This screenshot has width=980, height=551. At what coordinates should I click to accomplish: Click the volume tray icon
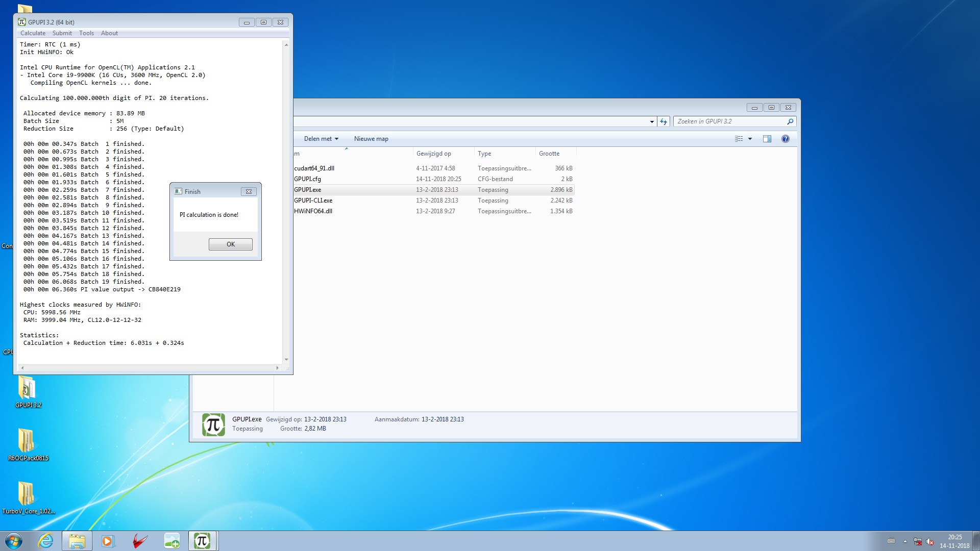[930, 541]
